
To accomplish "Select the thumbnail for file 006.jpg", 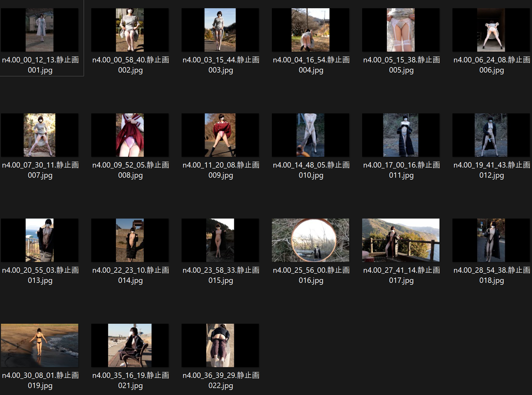I will point(491,30).
